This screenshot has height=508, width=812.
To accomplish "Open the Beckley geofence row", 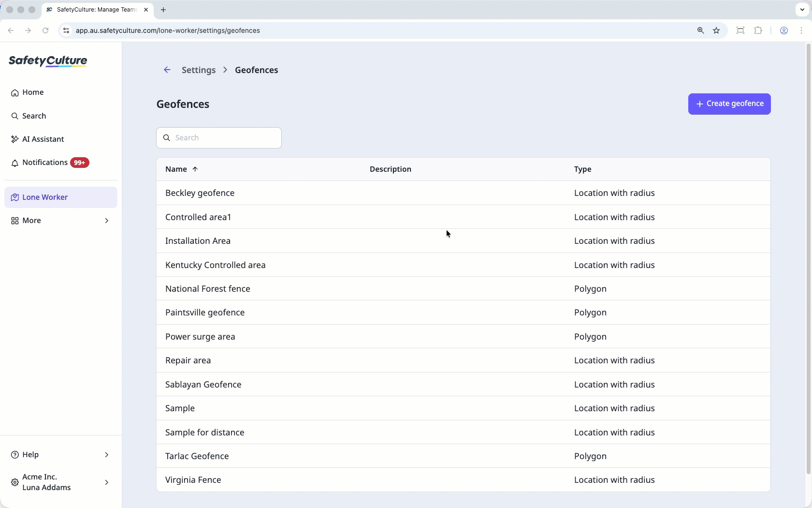I will tap(463, 193).
